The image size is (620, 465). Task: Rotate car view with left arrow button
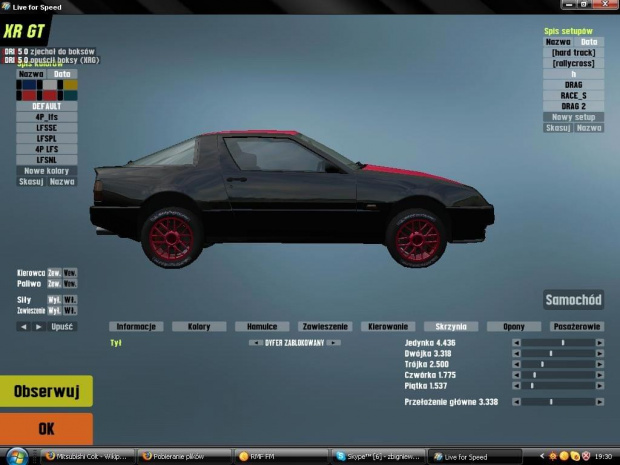[x=24, y=327]
